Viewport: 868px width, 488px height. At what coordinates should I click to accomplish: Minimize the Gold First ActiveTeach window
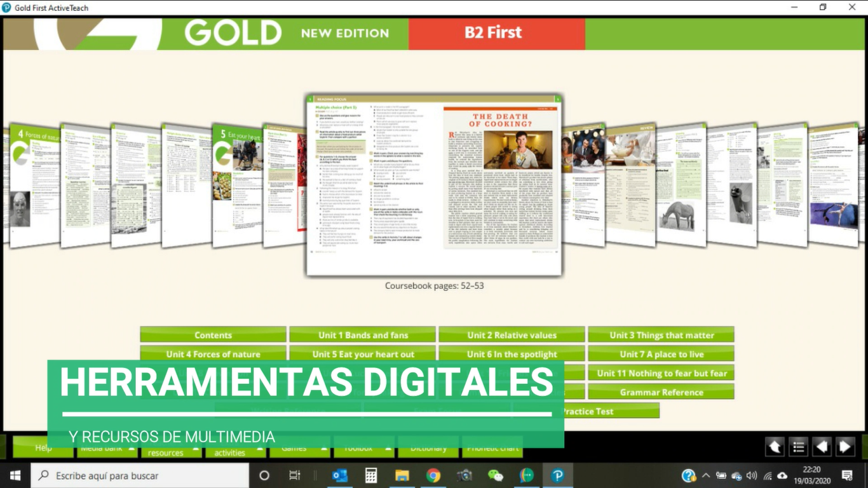(794, 7)
